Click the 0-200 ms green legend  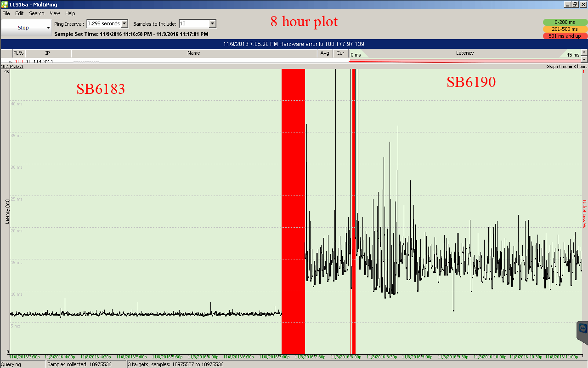click(x=565, y=22)
